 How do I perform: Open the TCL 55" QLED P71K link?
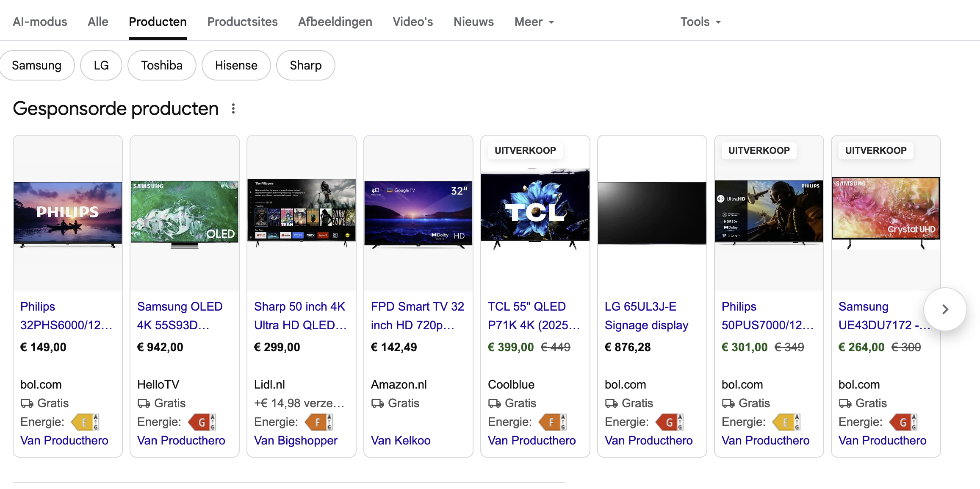534,316
